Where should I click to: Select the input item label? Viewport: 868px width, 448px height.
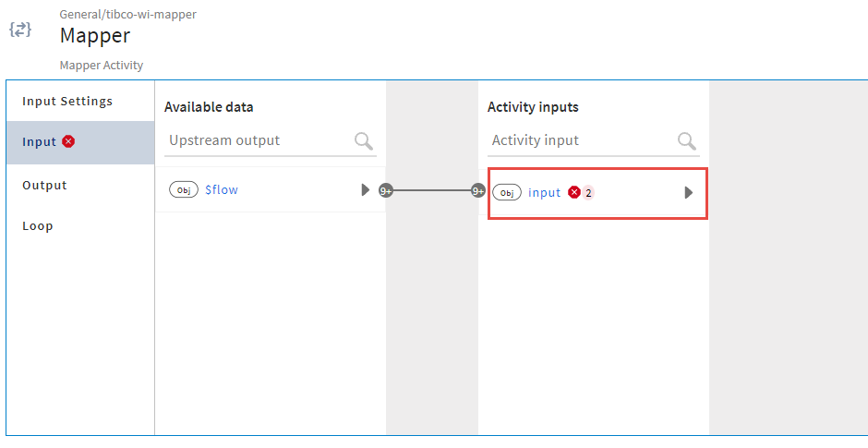(545, 192)
